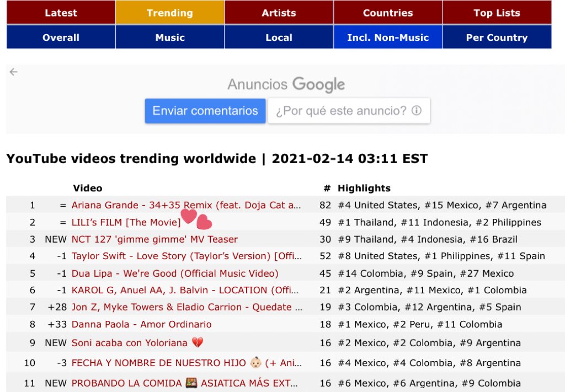Click the 'NEW' label in NCT 127 row
The width and height of the screenshot is (565, 392).
[x=56, y=239]
